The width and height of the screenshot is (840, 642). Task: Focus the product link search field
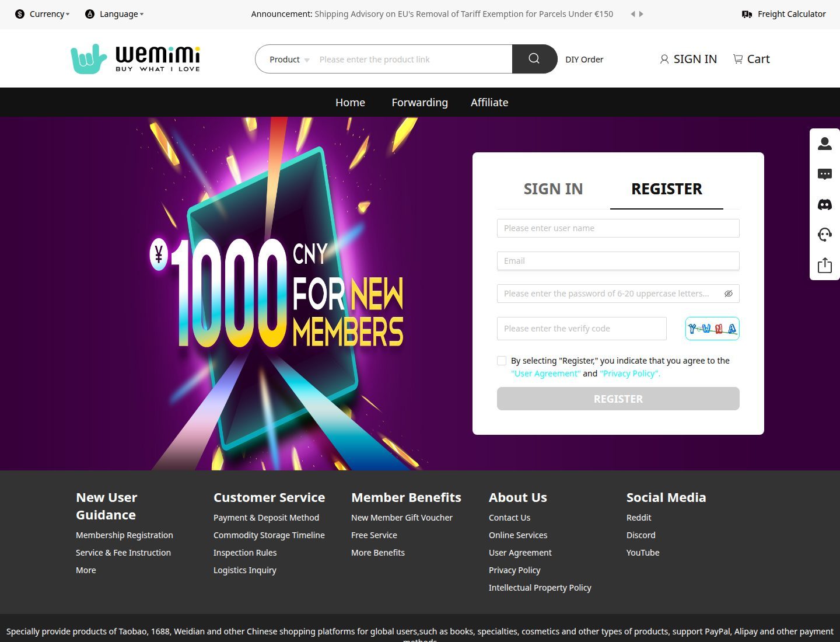(x=412, y=60)
